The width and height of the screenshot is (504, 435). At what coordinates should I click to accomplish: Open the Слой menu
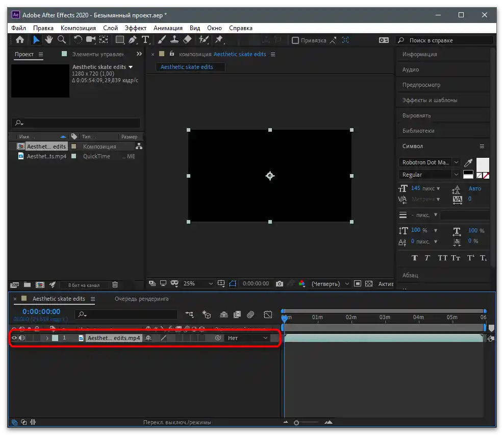click(x=110, y=28)
